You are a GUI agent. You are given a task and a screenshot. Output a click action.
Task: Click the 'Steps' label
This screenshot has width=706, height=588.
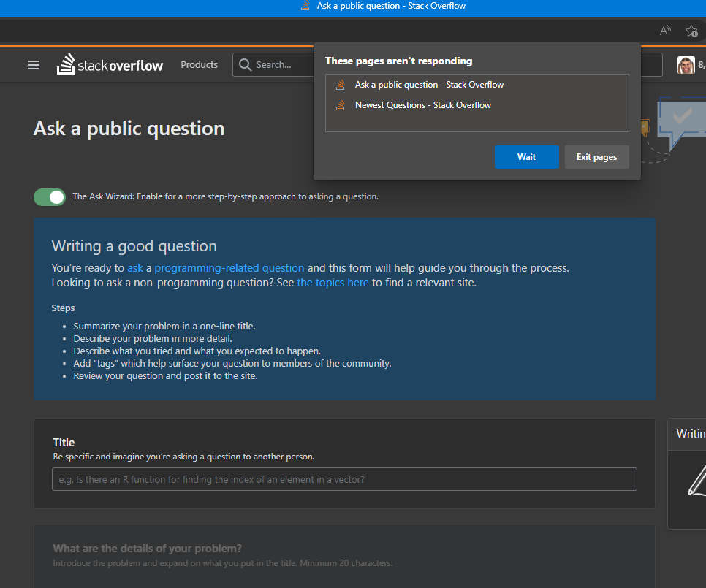point(63,308)
